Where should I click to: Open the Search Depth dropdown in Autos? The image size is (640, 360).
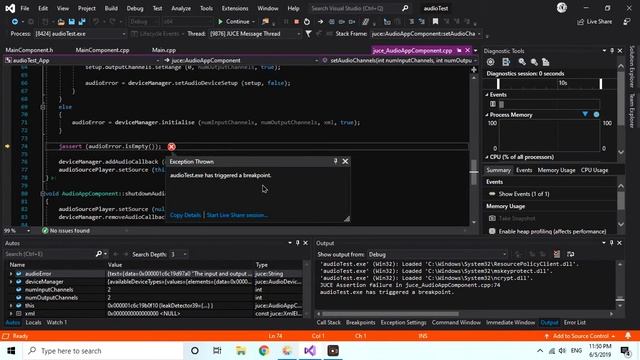pos(178,254)
